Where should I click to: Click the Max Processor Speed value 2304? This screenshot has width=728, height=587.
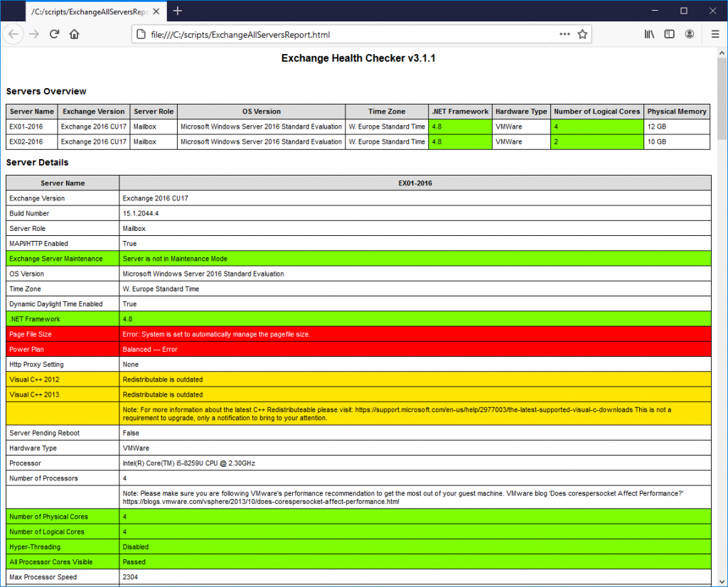click(x=131, y=577)
